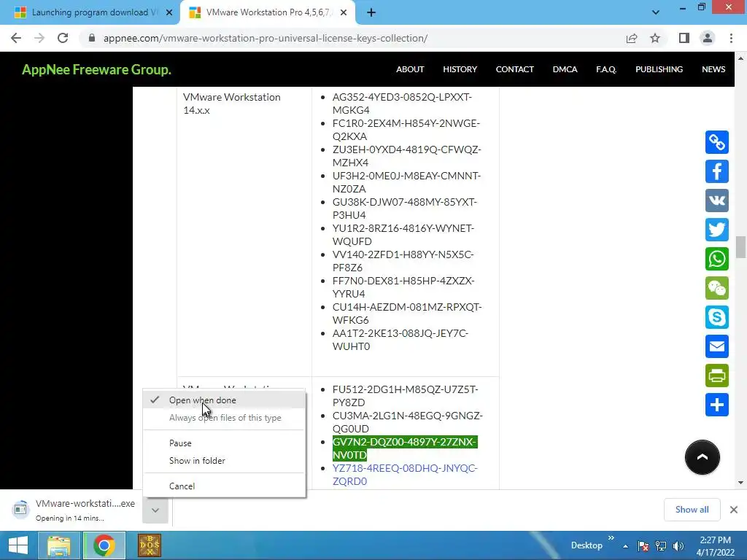
Task: Copy link with the chain share icon
Action: click(717, 142)
